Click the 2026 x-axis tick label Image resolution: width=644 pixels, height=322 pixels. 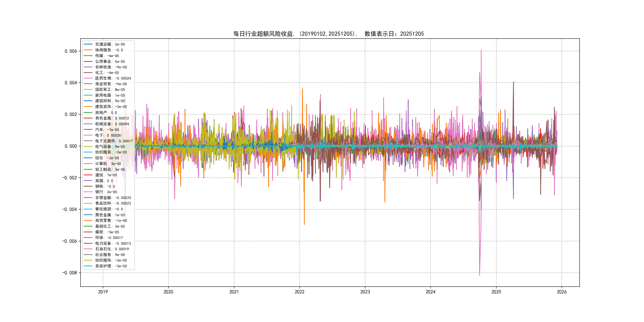coord(562,292)
